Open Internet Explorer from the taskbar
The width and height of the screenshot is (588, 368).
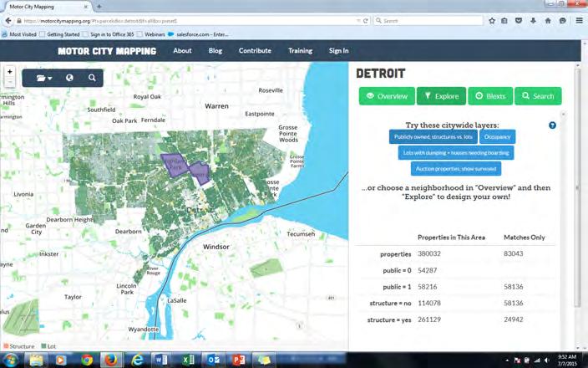(x=137, y=360)
